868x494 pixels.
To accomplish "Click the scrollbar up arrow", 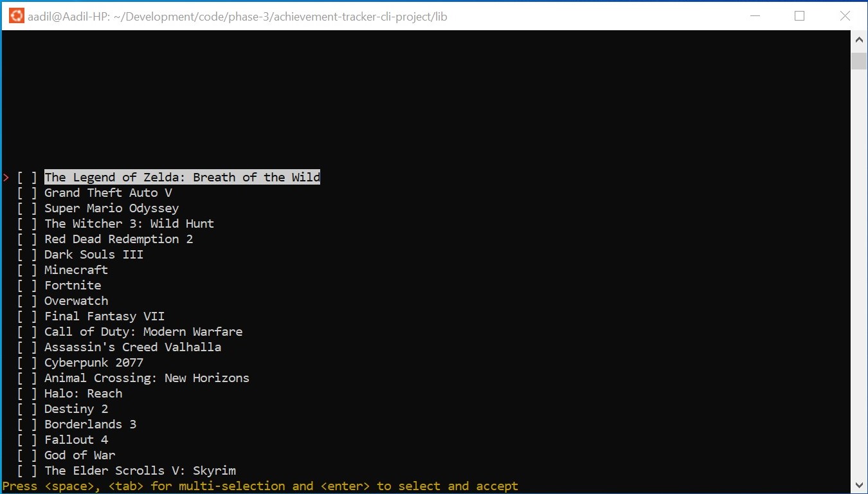I will (859, 39).
